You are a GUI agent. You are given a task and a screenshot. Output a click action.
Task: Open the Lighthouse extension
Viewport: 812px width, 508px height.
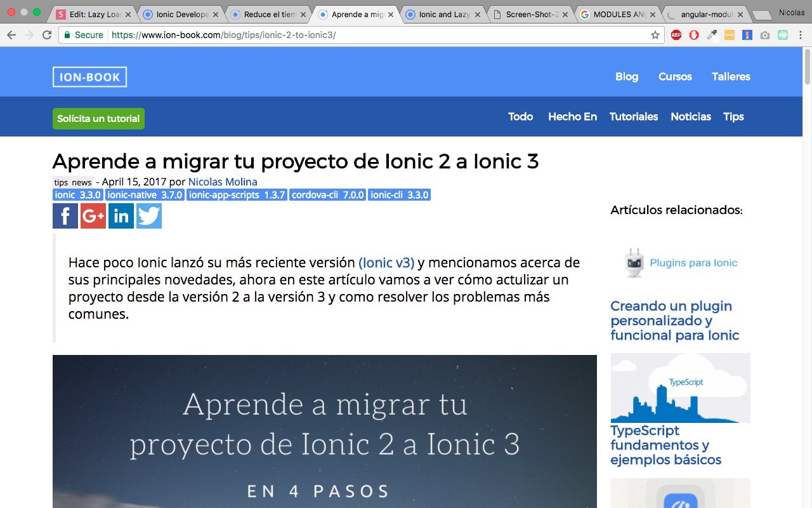point(747,35)
